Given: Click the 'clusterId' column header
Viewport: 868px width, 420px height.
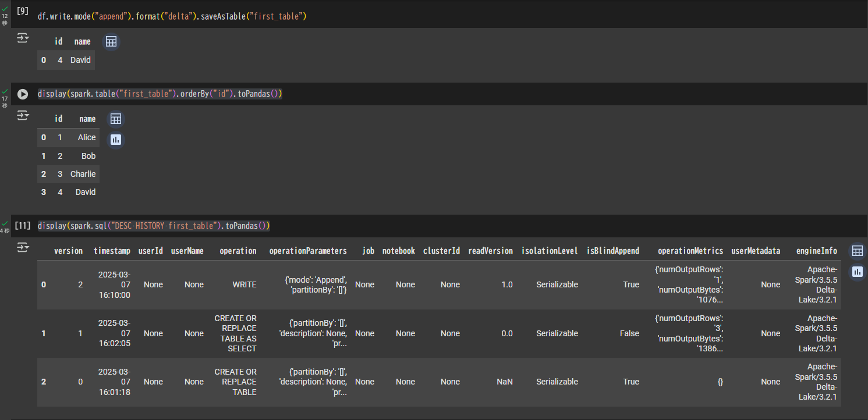Looking at the screenshot, I should point(441,251).
